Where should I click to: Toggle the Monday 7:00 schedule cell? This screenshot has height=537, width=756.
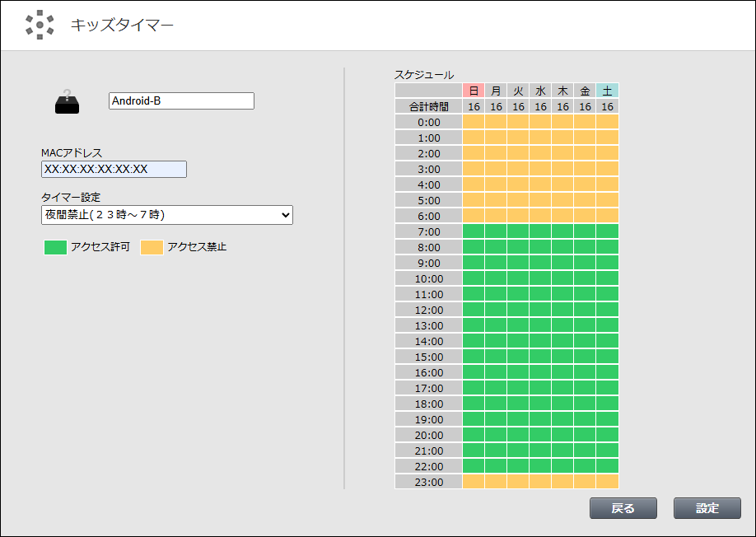[x=496, y=231]
